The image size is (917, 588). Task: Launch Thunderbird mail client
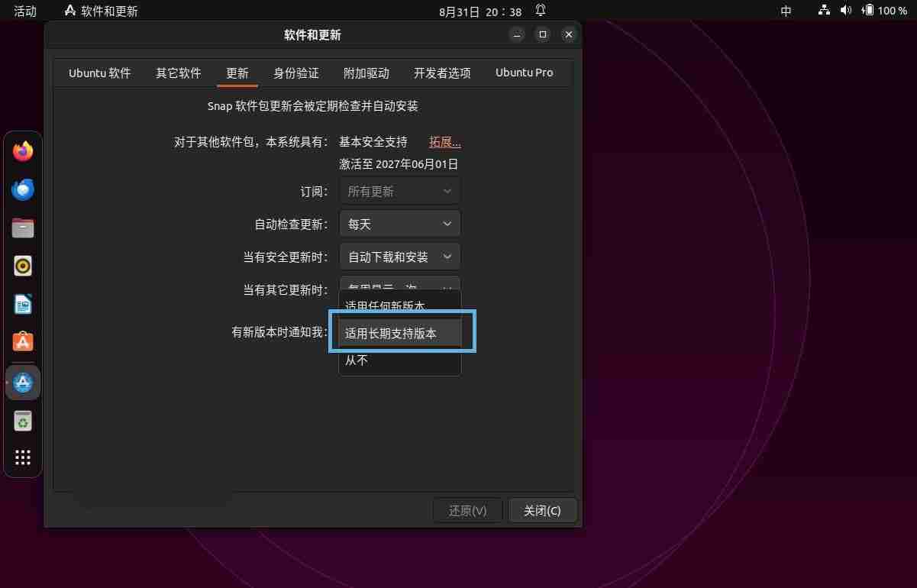[x=22, y=190]
